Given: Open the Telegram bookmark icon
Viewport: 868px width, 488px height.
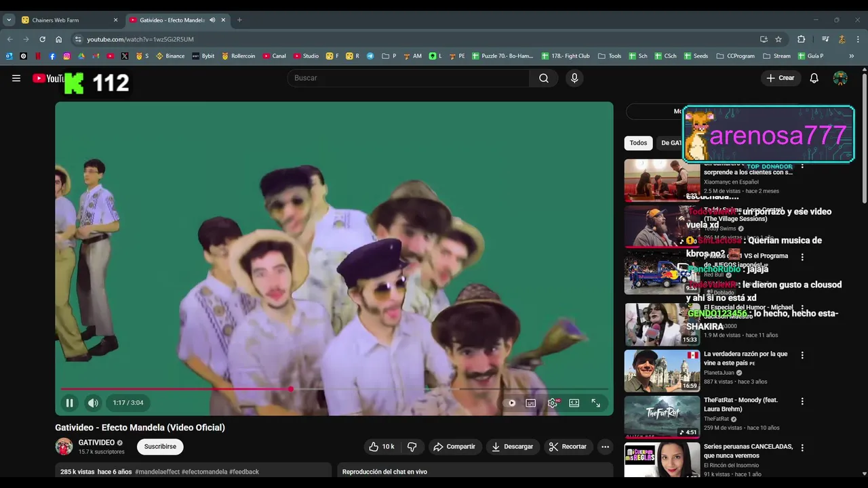Looking at the screenshot, I should [370, 56].
